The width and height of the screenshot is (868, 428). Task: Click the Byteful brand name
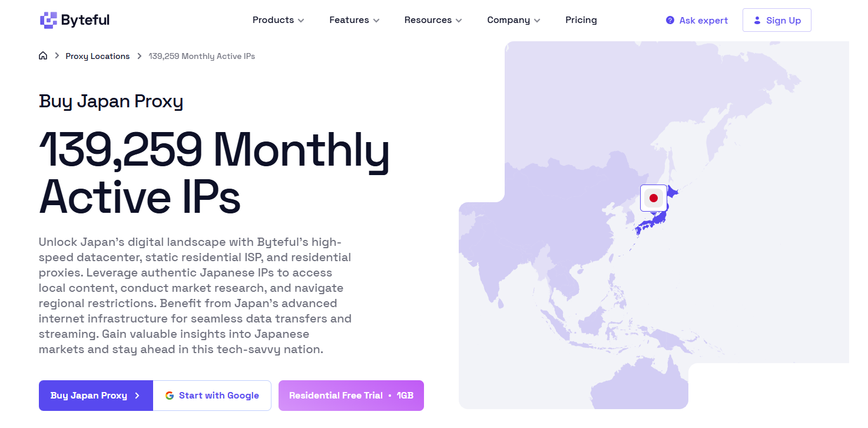coord(85,20)
